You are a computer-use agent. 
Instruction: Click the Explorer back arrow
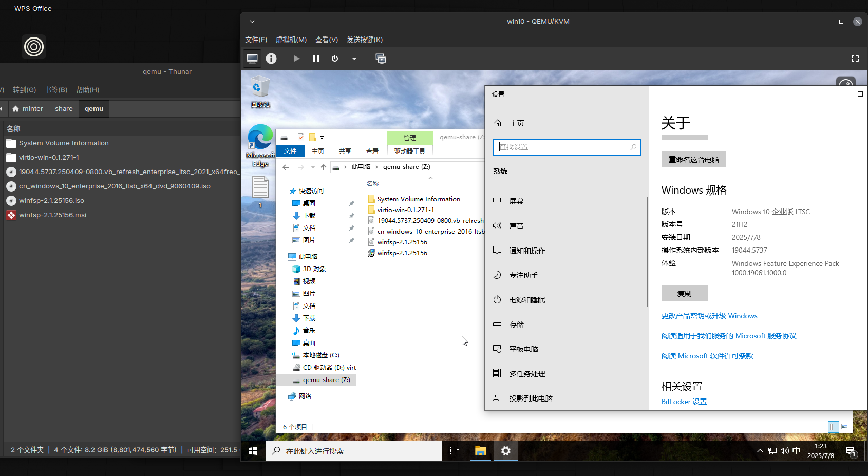(x=286, y=167)
